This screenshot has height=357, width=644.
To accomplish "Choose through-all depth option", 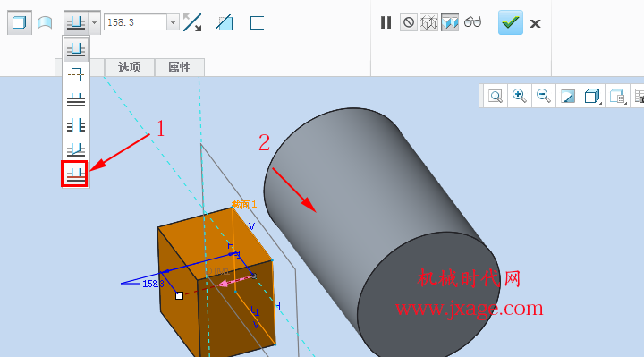I will [x=76, y=125].
